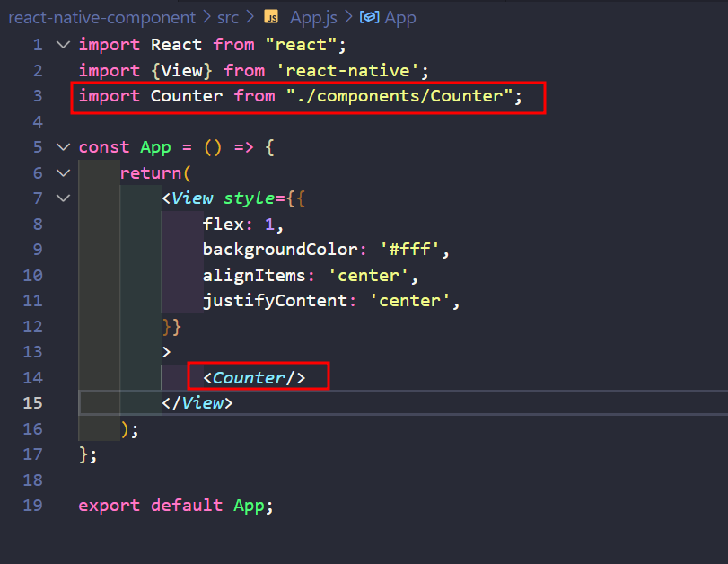Select the App.js breadcrumb item
The width and height of the screenshot is (728, 564).
(x=313, y=18)
